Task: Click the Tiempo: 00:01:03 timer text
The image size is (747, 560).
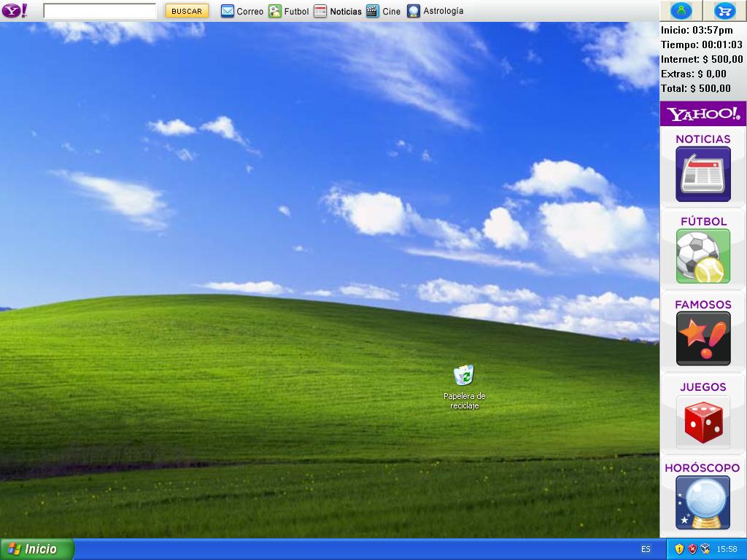Action: point(701,44)
